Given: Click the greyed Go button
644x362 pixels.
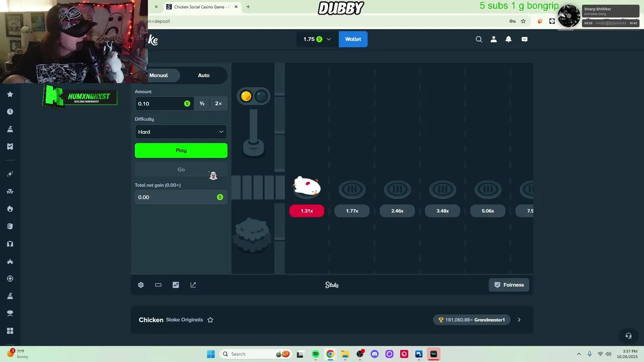Looking at the screenshot, I should [181, 169].
